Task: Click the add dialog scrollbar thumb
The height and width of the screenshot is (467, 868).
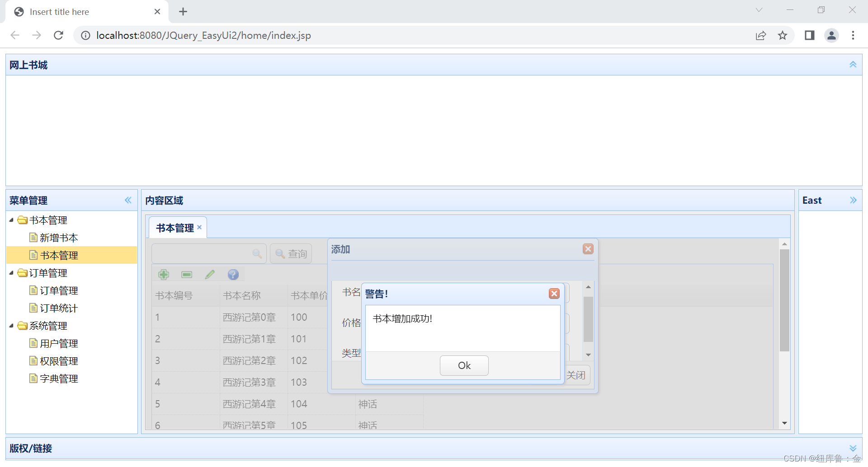Action: coord(588,319)
